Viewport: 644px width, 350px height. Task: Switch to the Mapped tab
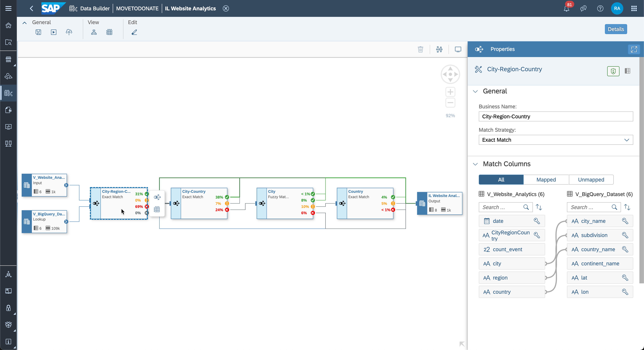546,180
